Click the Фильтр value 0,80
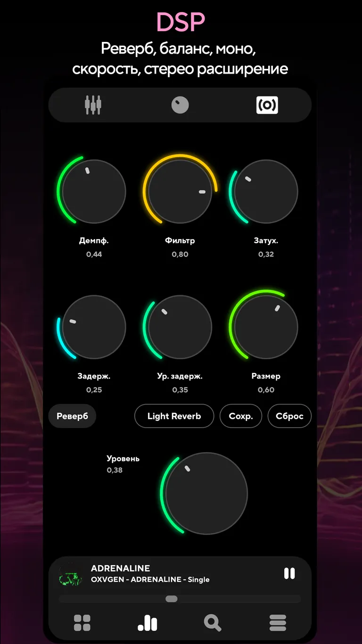Image resolution: width=362 pixels, height=644 pixels. (x=180, y=254)
